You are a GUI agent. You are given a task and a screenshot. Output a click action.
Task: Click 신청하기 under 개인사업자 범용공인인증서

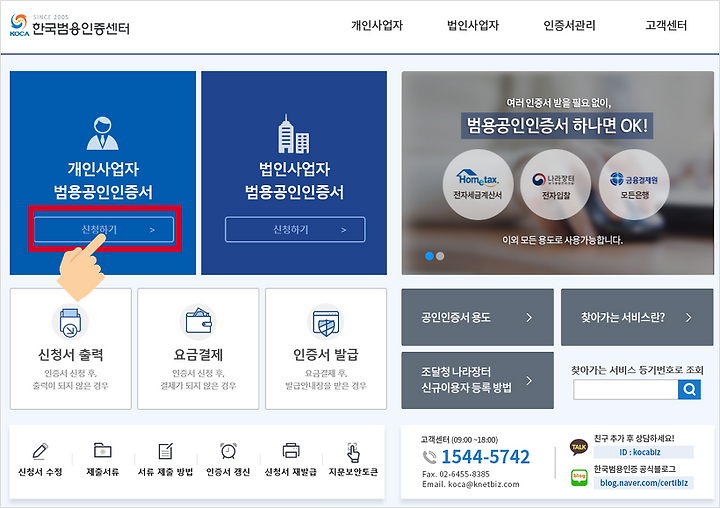coord(104,229)
